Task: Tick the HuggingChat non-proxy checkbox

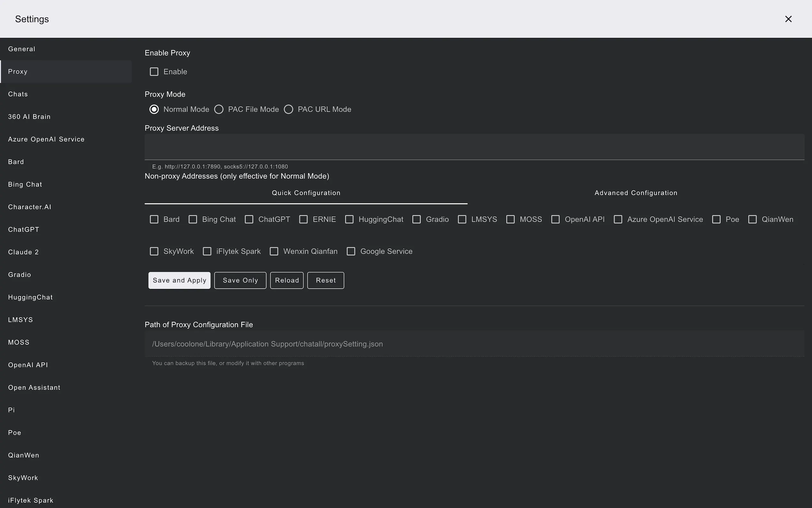Action: (x=349, y=219)
